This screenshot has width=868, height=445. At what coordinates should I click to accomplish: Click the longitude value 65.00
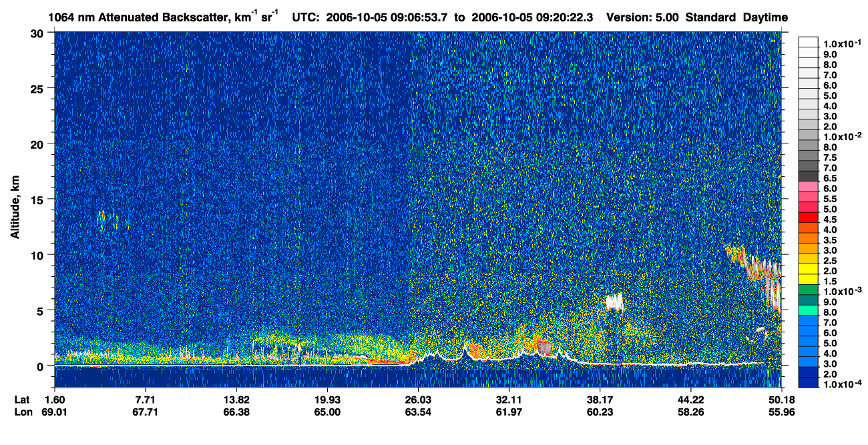pos(327,412)
